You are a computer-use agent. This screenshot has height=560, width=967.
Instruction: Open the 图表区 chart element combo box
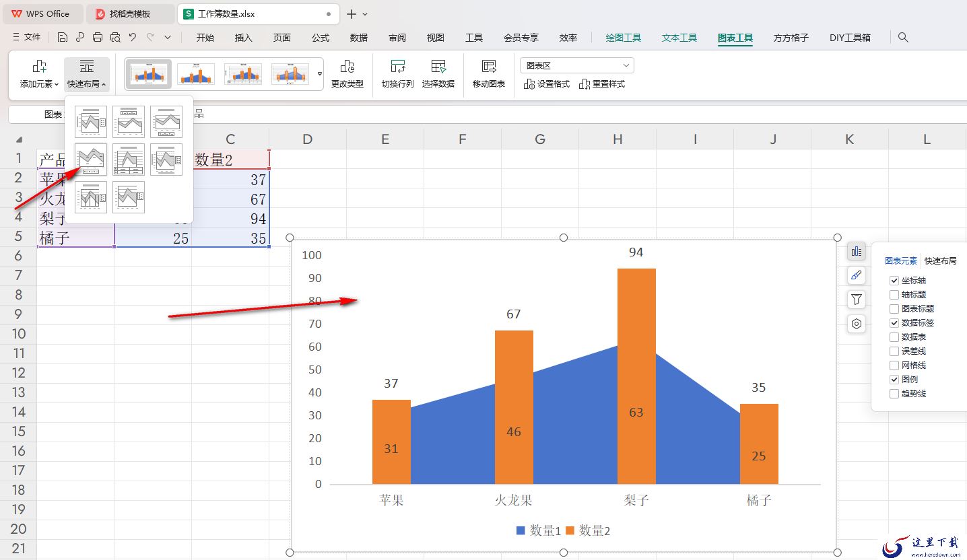click(577, 65)
